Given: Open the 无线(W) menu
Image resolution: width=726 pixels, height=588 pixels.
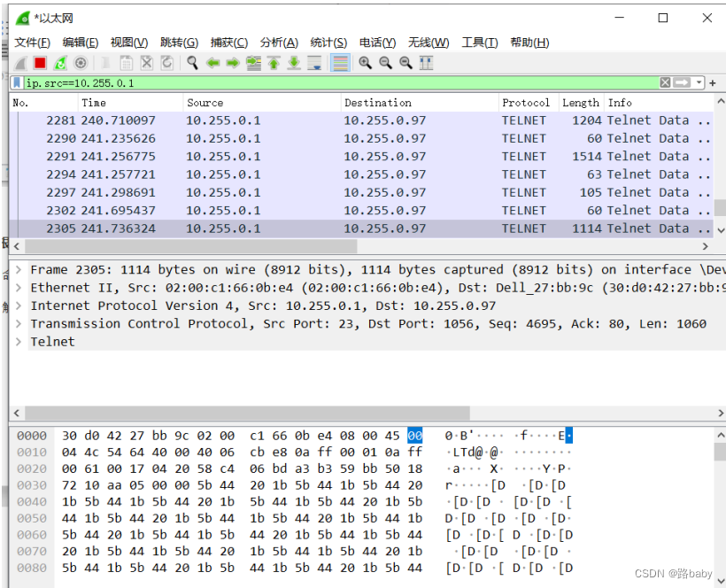Looking at the screenshot, I should pos(429,43).
